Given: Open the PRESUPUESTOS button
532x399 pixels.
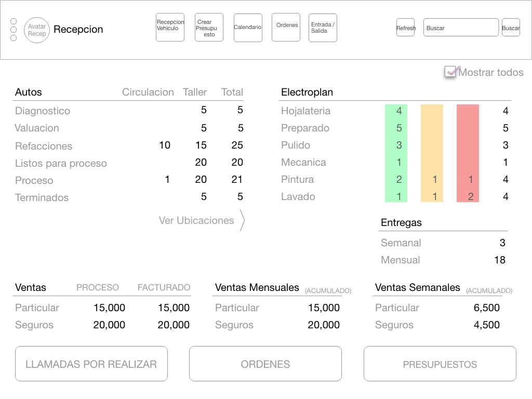Looking at the screenshot, I should click(440, 364).
